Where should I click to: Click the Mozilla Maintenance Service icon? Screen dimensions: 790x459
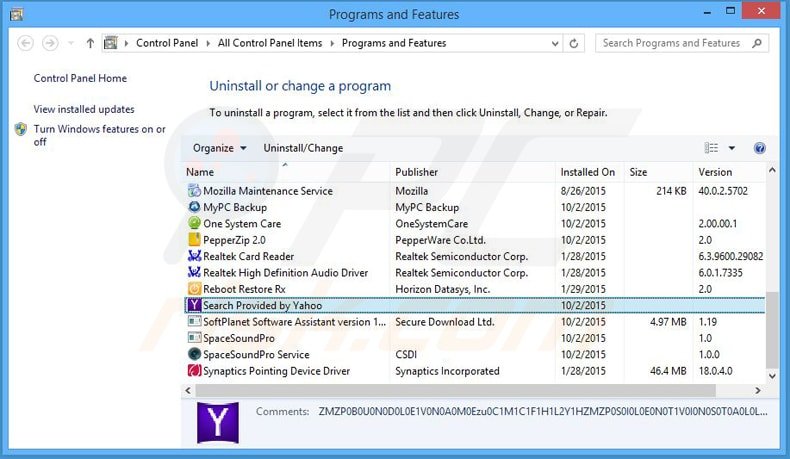click(x=194, y=190)
